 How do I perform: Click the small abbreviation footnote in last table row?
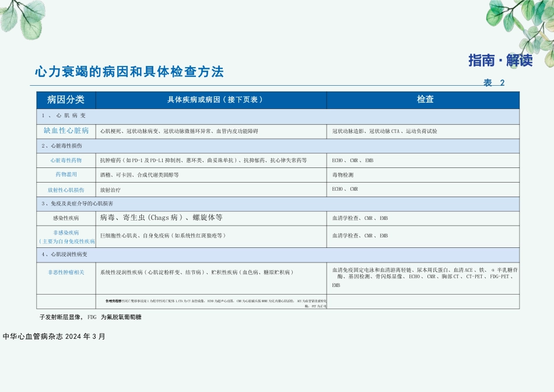click(216, 303)
